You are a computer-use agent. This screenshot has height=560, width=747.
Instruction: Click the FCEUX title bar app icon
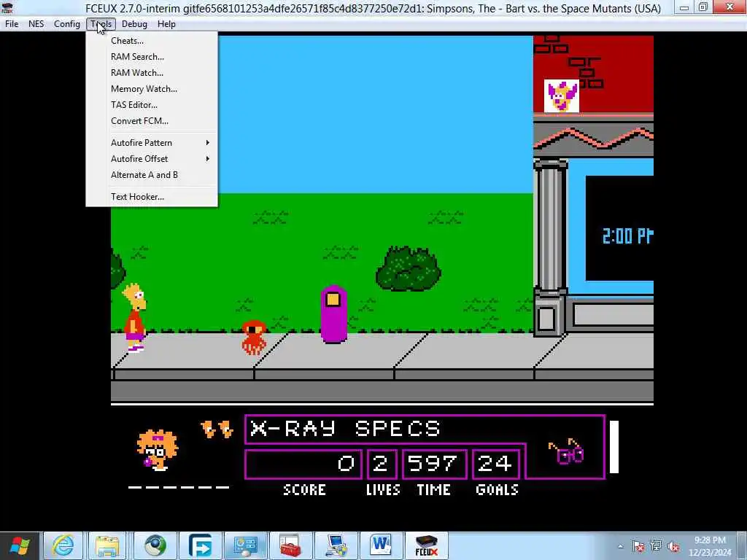[7, 7]
